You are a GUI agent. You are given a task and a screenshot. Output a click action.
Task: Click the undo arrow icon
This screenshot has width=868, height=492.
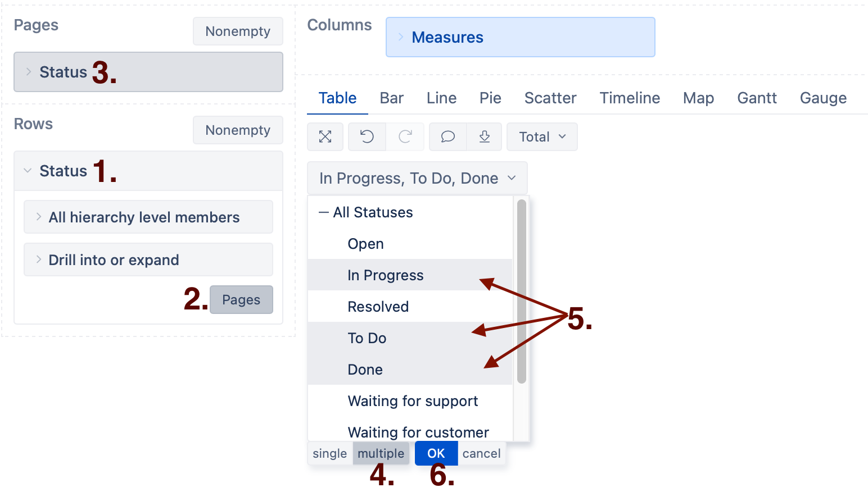pos(367,136)
